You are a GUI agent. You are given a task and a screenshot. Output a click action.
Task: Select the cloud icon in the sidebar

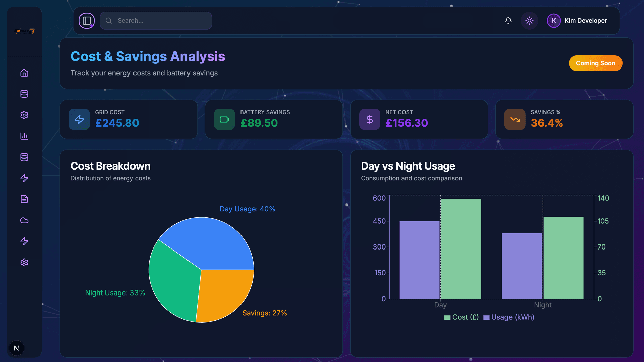coord(24,220)
